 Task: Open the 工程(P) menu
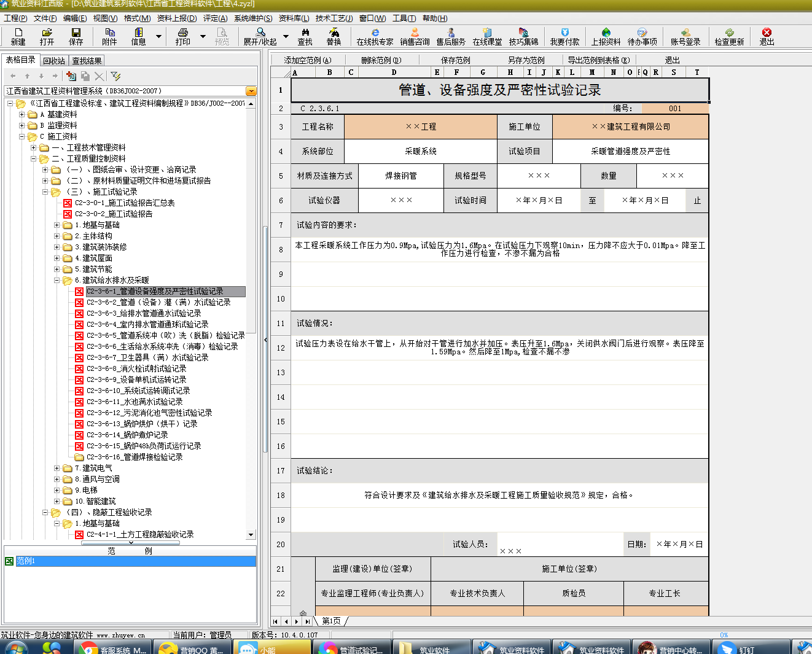pos(15,18)
